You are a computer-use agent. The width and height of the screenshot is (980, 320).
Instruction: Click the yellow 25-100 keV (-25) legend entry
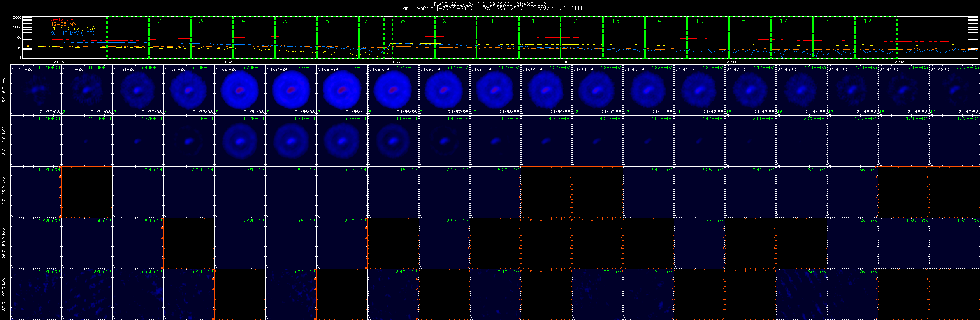click(x=73, y=29)
